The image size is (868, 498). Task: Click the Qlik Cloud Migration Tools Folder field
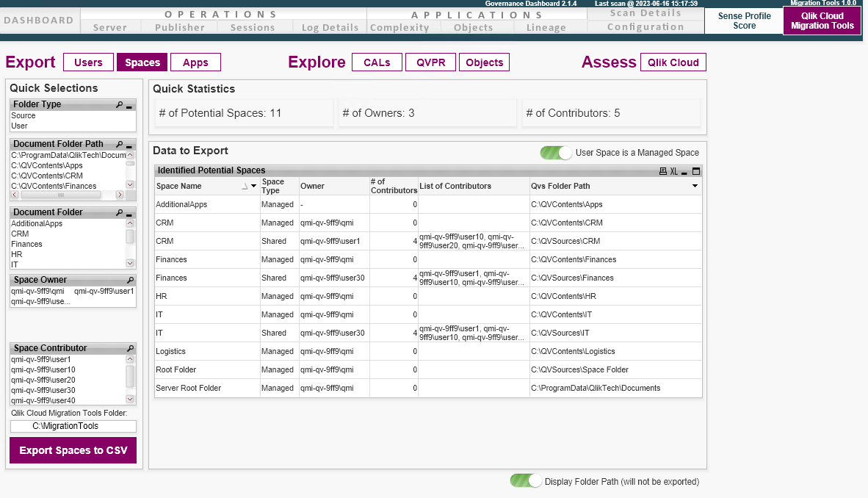pyautogui.click(x=73, y=426)
